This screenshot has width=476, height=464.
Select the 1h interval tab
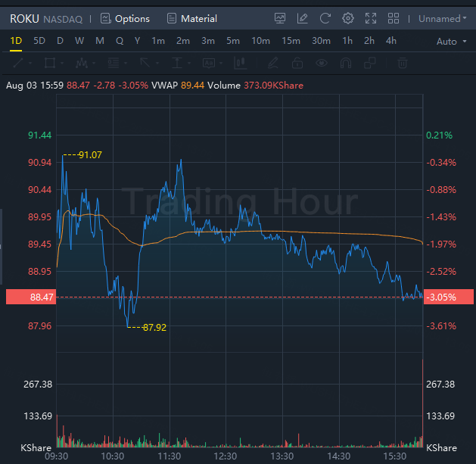347,41
